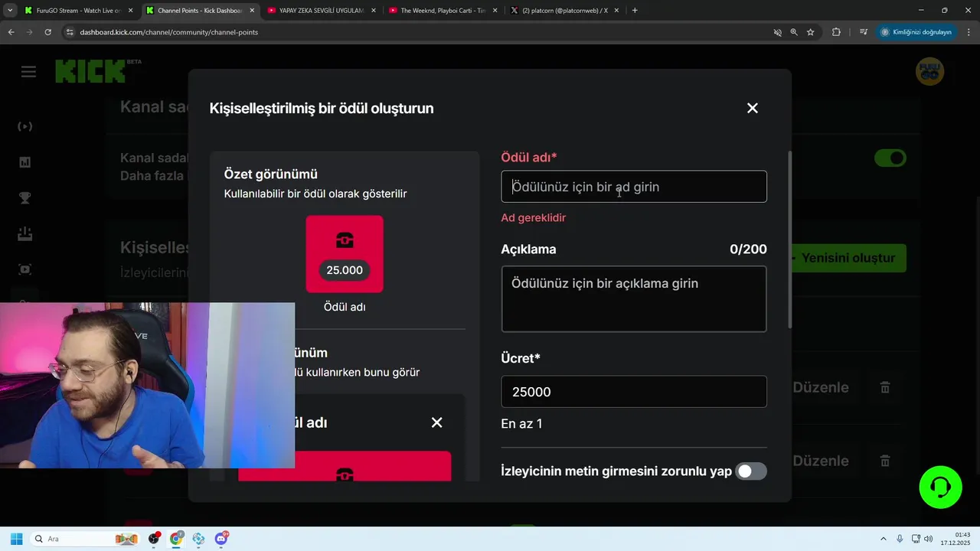The image size is (980, 551).
Task: Click the trash icon beside lower Düzenle
Action: coord(885,461)
